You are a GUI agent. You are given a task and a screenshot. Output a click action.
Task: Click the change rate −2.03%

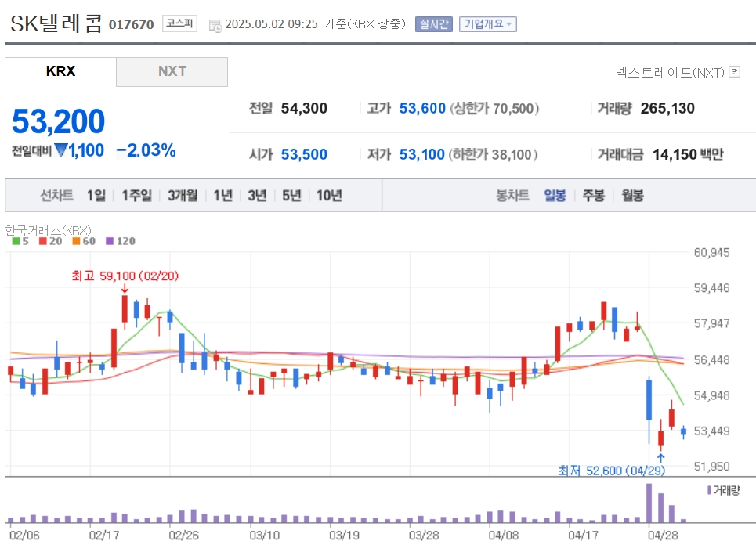click(x=146, y=150)
